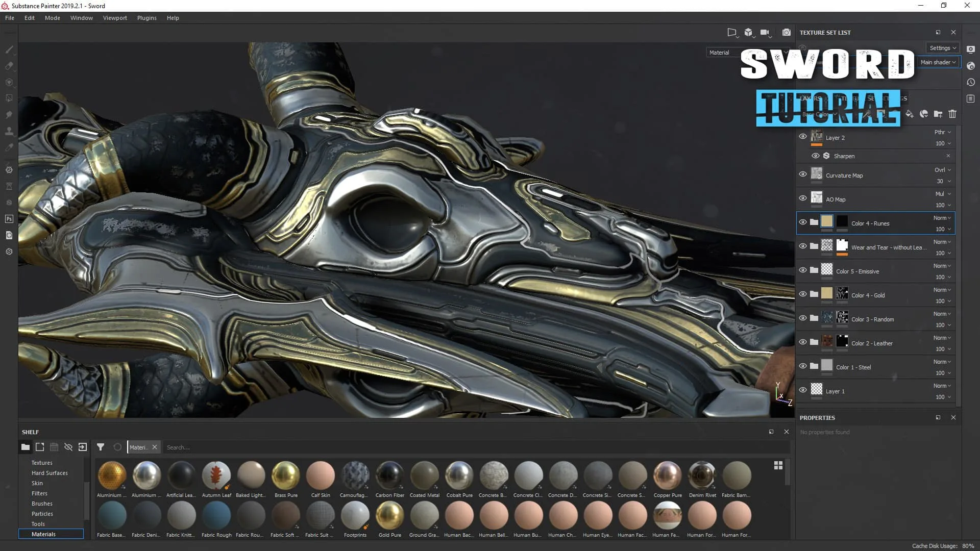The width and height of the screenshot is (980, 551).
Task: Open the Main shader dropdown
Action: (x=938, y=62)
